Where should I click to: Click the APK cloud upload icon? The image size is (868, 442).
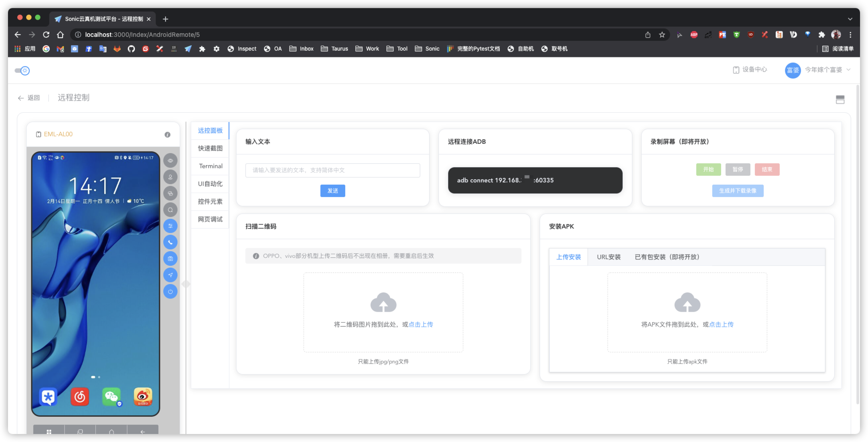click(x=687, y=302)
